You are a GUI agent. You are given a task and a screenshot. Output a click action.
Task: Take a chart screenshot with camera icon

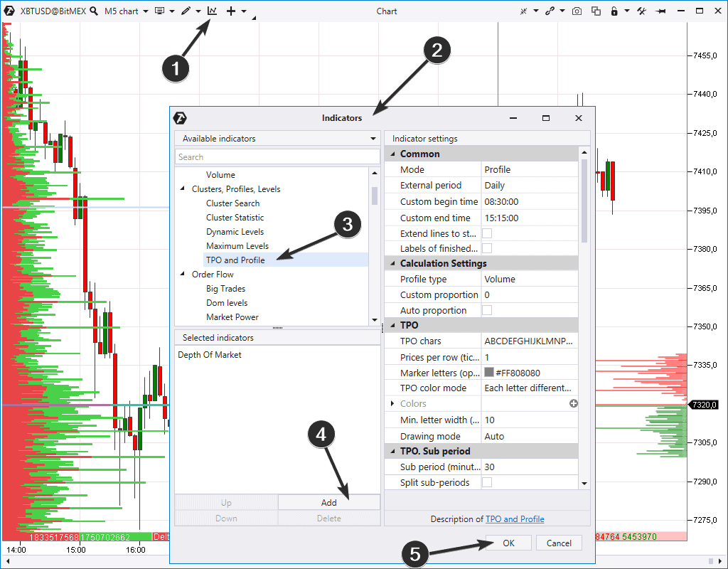577,11
